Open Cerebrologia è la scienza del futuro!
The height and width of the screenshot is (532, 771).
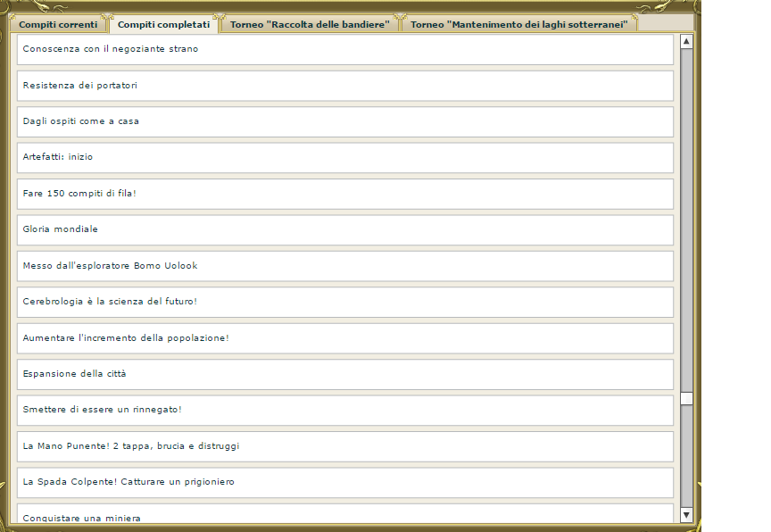pyautogui.click(x=344, y=302)
